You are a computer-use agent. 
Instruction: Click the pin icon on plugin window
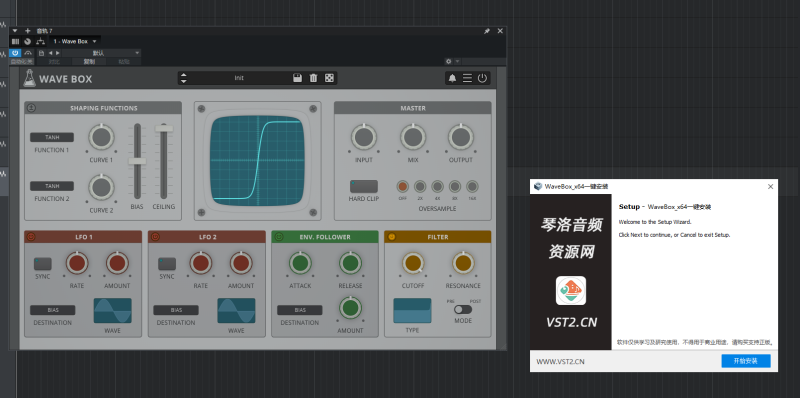click(x=487, y=31)
